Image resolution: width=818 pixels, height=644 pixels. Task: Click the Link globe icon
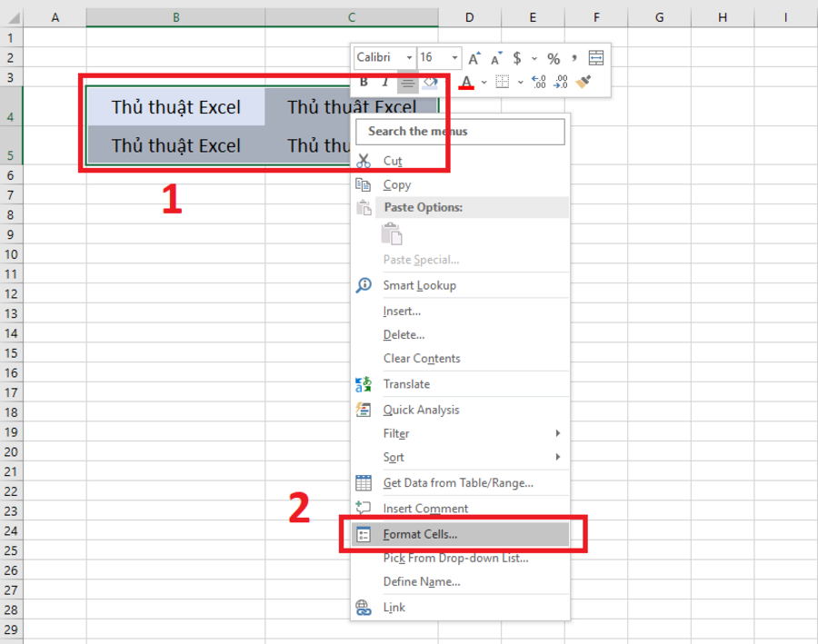(x=363, y=608)
